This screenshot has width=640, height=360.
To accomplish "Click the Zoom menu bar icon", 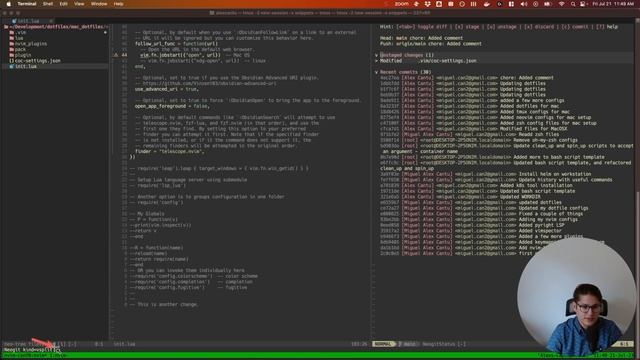I will click(x=402, y=4).
